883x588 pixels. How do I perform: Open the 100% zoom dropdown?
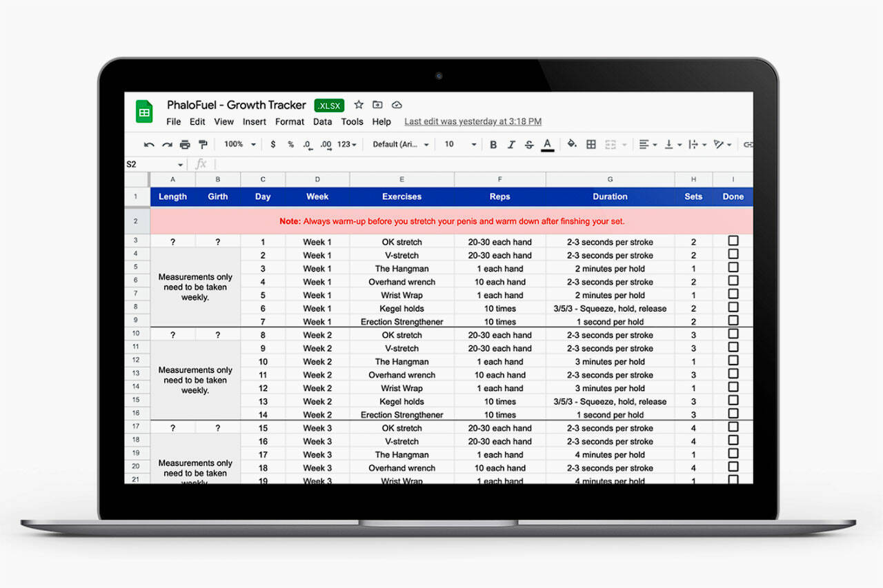click(239, 145)
